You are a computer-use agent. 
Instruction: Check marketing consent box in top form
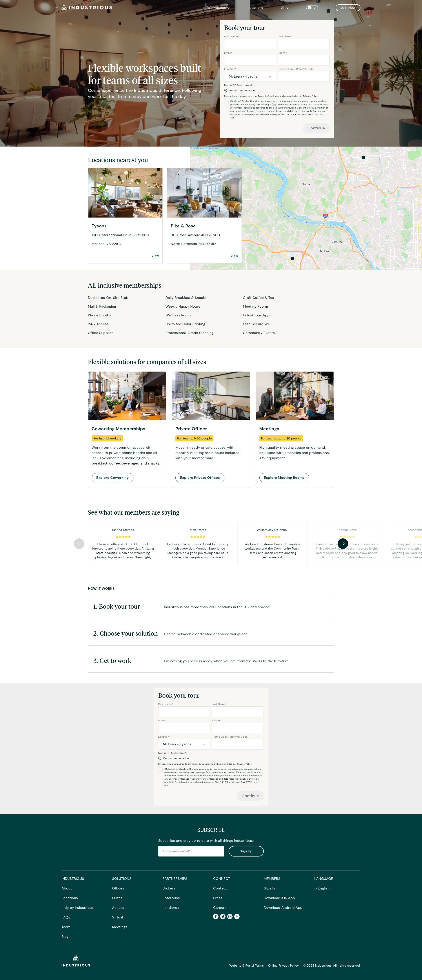(226, 102)
